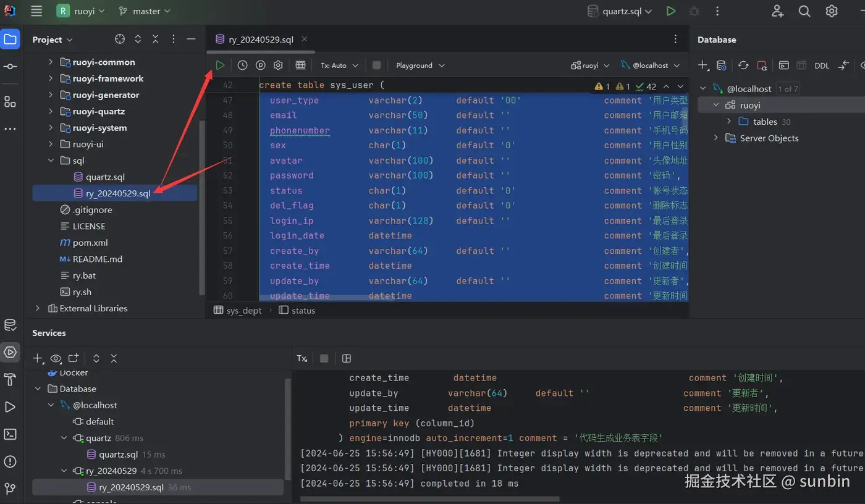Click the Tx transaction icon in Services output

click(302, 358)
